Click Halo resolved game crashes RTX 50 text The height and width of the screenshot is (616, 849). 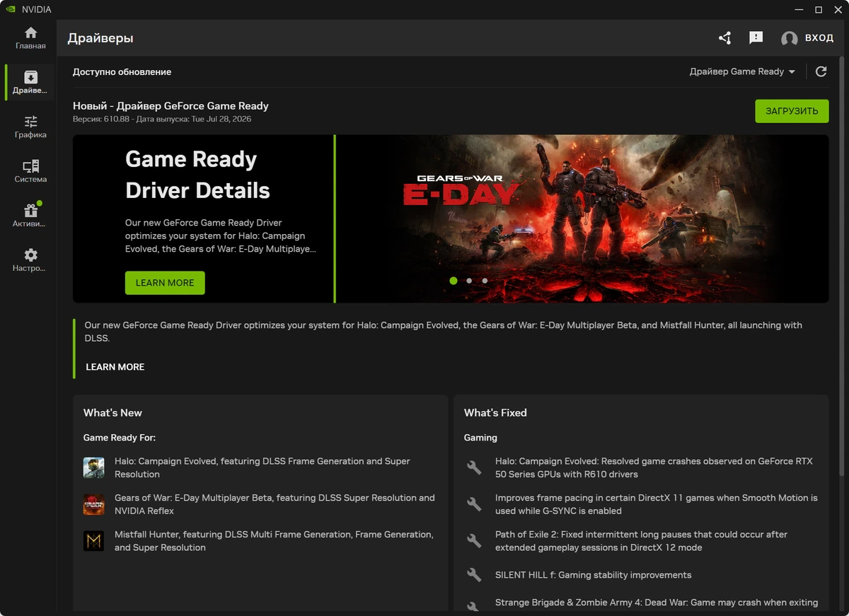(x=654, y=467)
